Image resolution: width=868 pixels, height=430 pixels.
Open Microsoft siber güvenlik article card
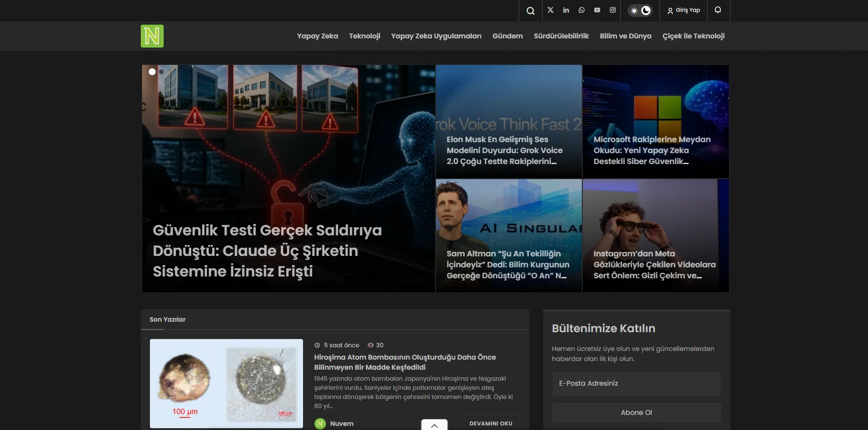point(656,122)
